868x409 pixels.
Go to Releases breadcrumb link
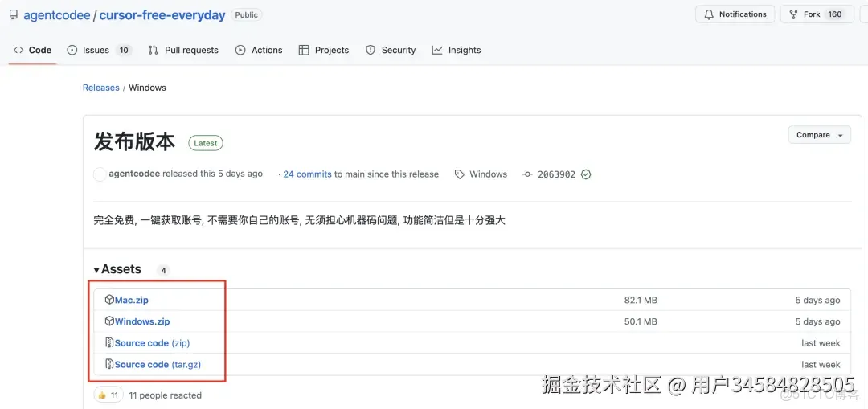100,88
